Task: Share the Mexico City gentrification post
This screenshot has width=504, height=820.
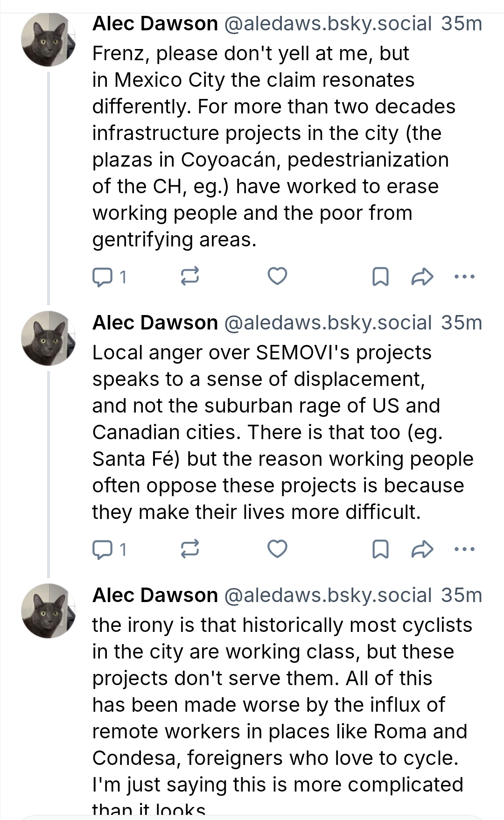Action: pyautogui.click(x=422, y=276)
